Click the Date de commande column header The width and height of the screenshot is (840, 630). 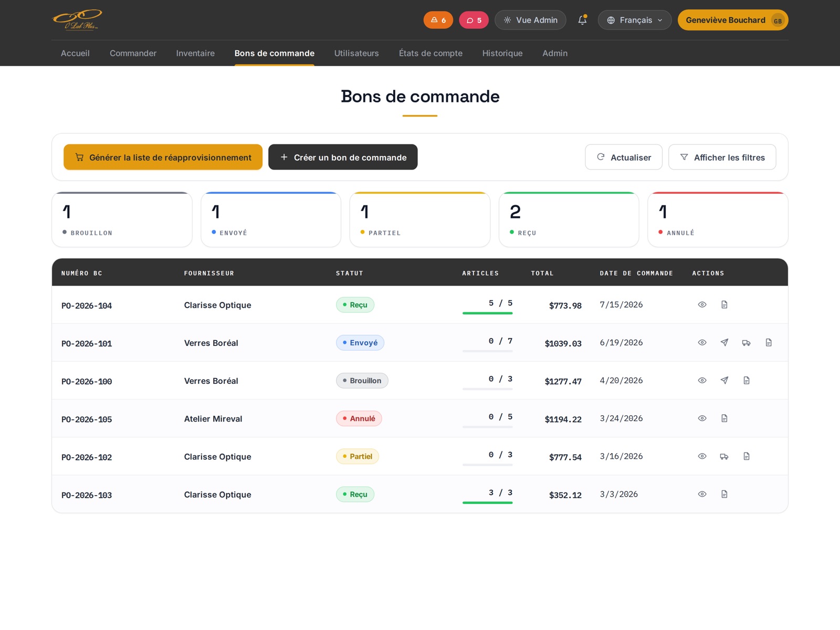636,273
